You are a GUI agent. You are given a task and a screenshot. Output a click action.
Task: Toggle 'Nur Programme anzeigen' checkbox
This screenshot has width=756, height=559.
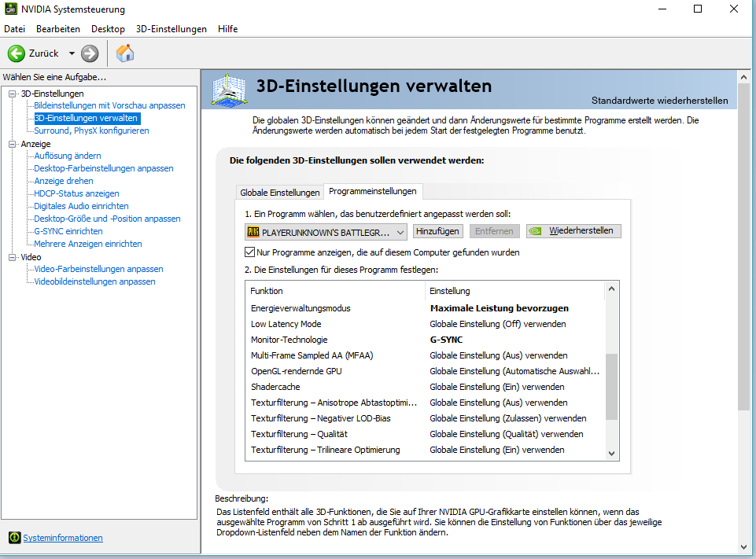(x=249, y=252)
